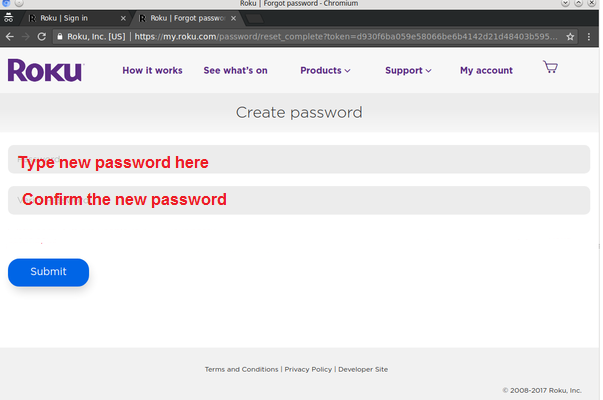Expand the Products dropdown menu
Screen dimensions: 603x400
[x=325, y=70]
